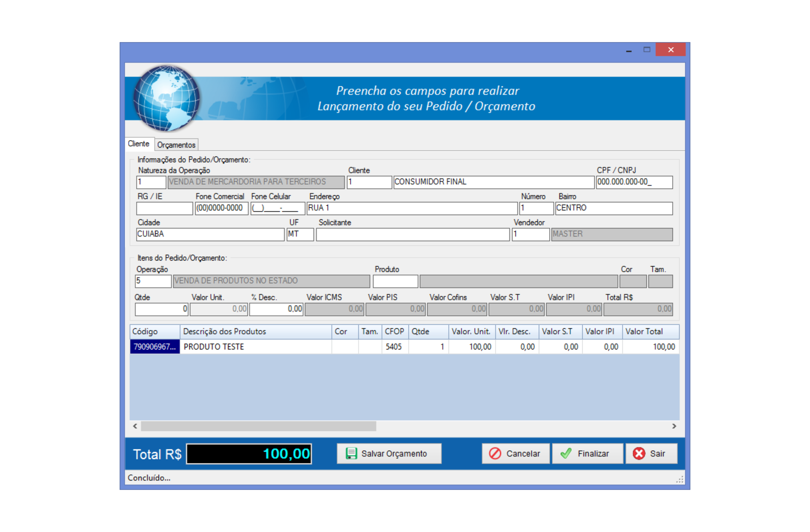Click the PRODUTO TESTE description cell
The width and height of the screenshot is (810, 532).
click(x=256, y=347)
